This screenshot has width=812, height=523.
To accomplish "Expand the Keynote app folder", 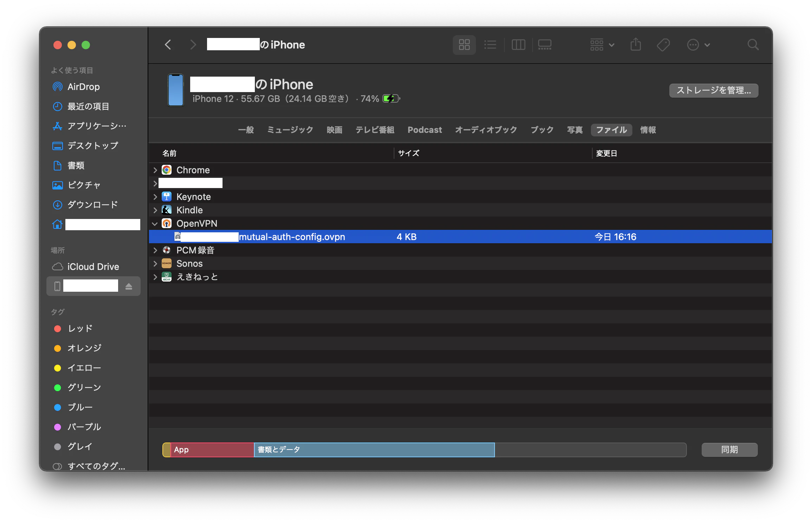I will 155,197.
